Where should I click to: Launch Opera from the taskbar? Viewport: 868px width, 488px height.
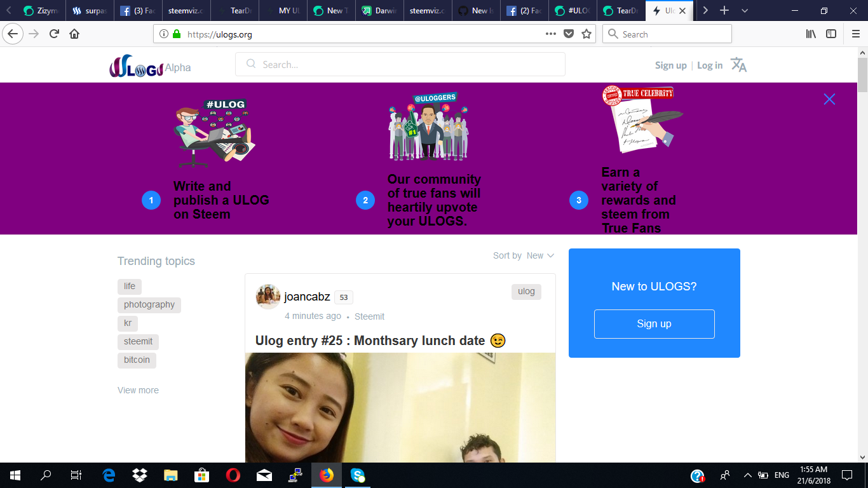pos(232,475)
